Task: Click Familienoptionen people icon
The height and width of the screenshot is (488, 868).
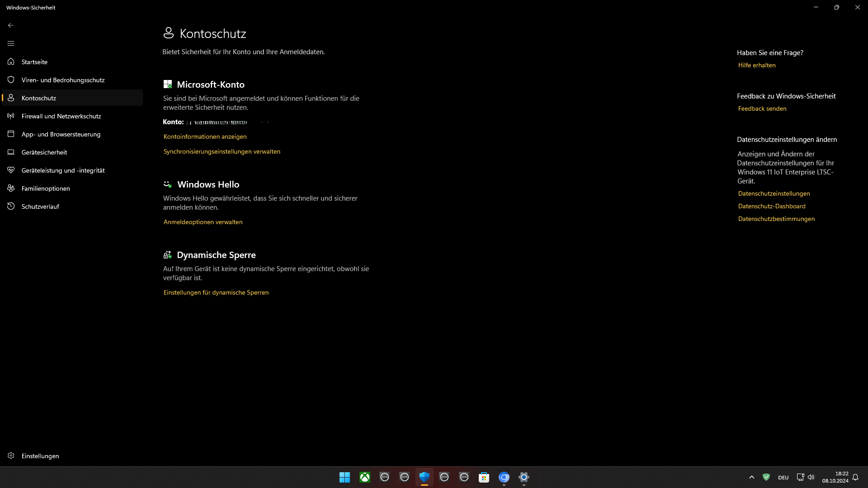Action: (x=11, y=188)
